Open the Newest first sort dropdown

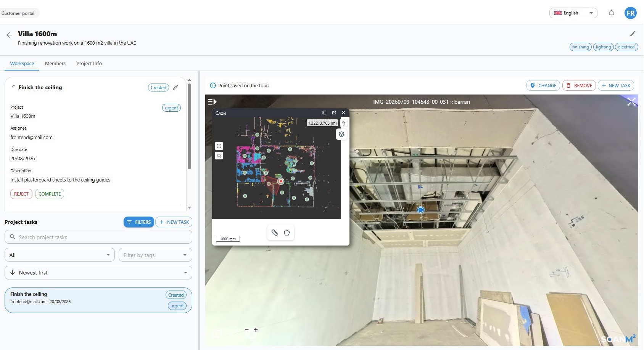98,273
